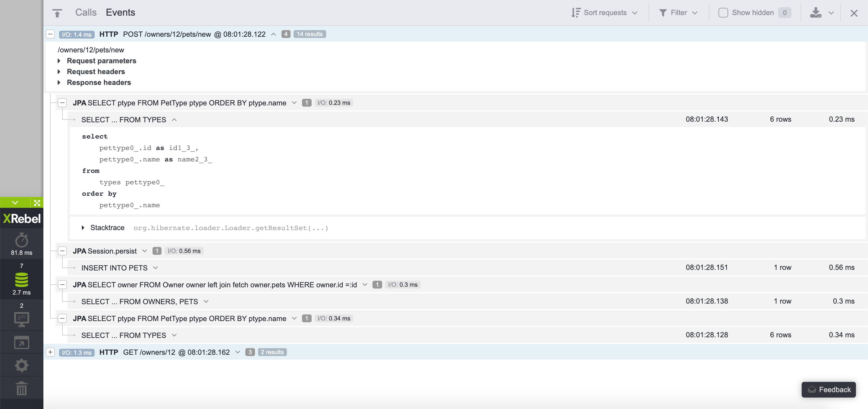Click the I/O: 1.4 ms badge

click(x=77, y=34)
